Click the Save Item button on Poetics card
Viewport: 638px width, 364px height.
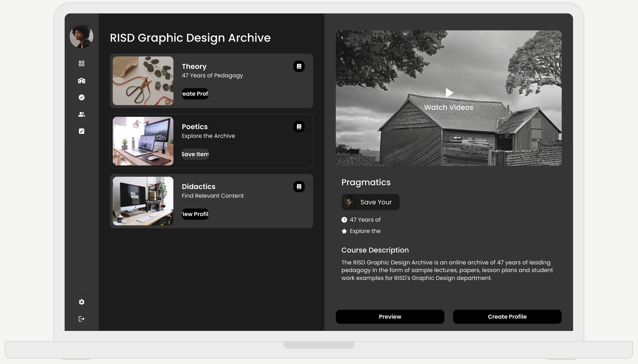click(195, 154)
